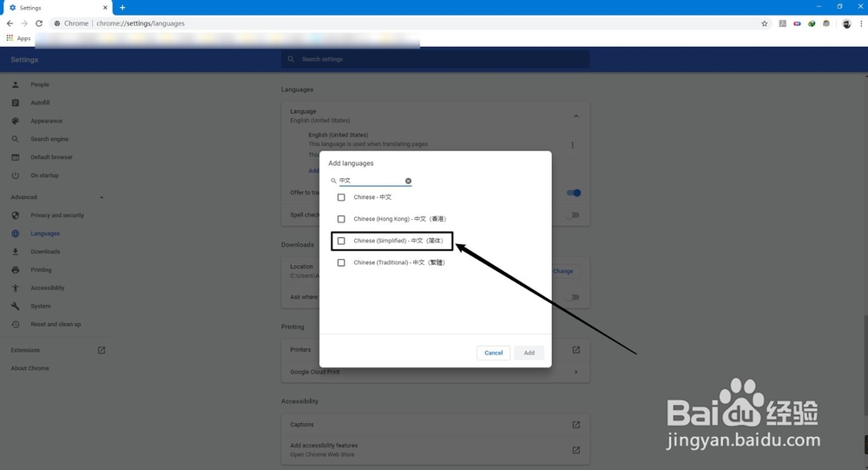868x470 pixels.
Task: Open Reset and clean up
Action: [x=56, y=324]
